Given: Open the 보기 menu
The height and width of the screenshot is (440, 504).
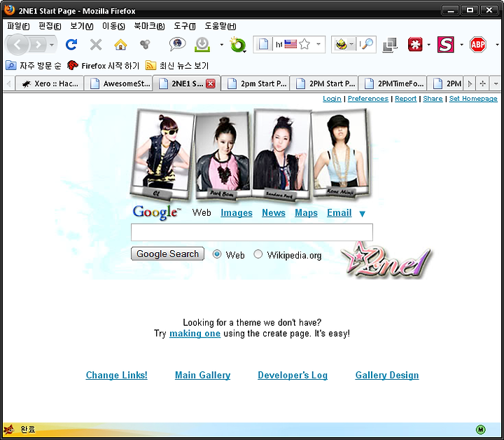Looking at the screenshot, I should 82,26.
